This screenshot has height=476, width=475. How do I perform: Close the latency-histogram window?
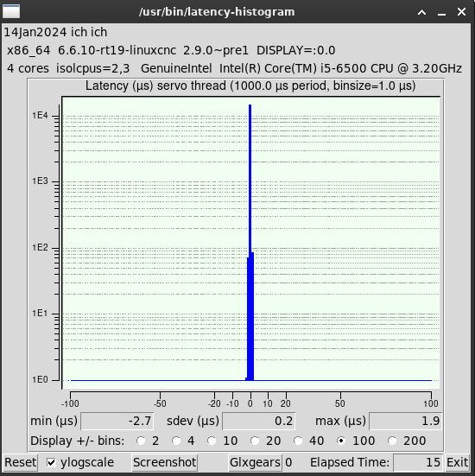pyautogui.click(x=462, y=12)
